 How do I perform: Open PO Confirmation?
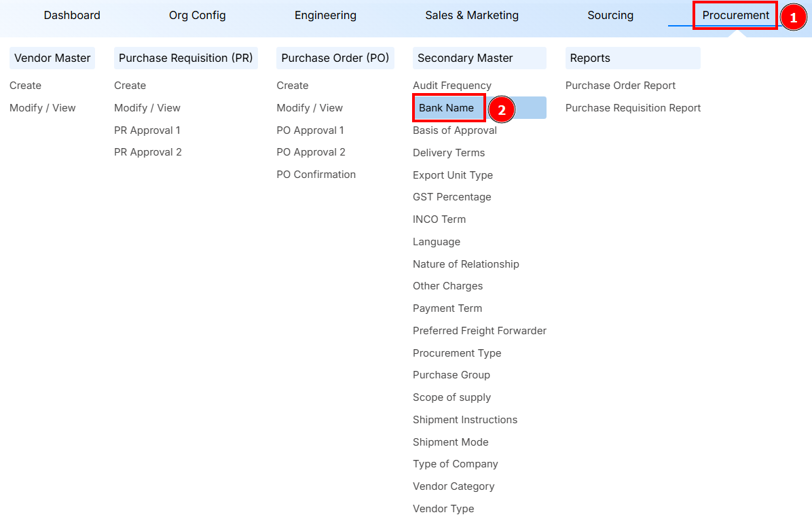[316, 175]
